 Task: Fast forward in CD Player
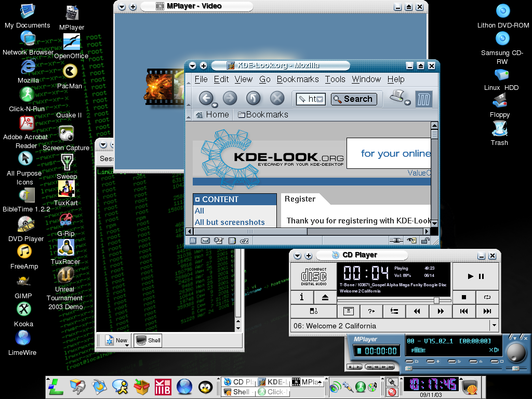[441, 311]
